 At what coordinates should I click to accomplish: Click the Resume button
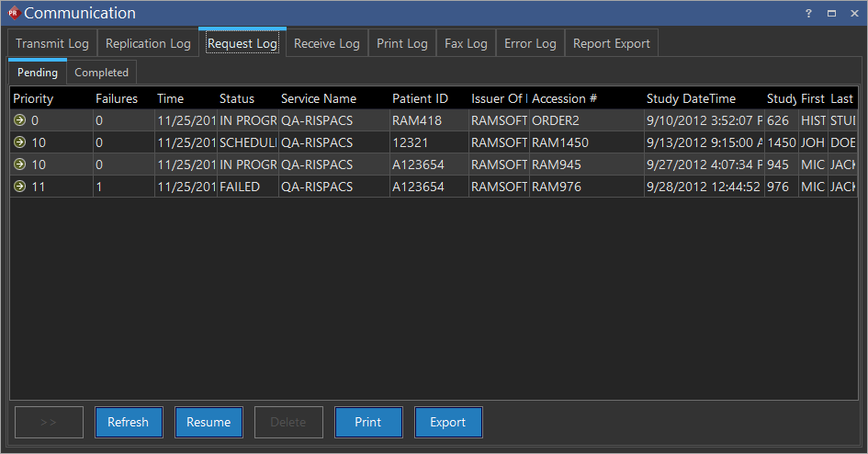pyautogui.click(x=209, y=423)
